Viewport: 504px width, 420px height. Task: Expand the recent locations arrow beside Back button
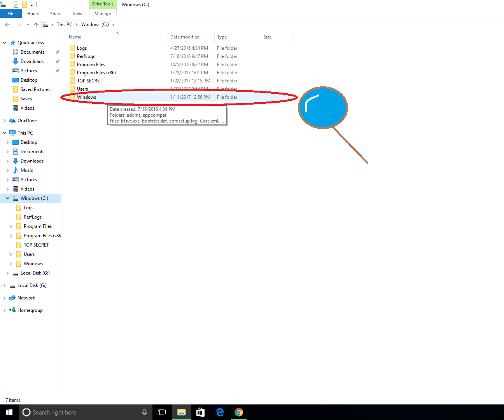tap(28, 24)
